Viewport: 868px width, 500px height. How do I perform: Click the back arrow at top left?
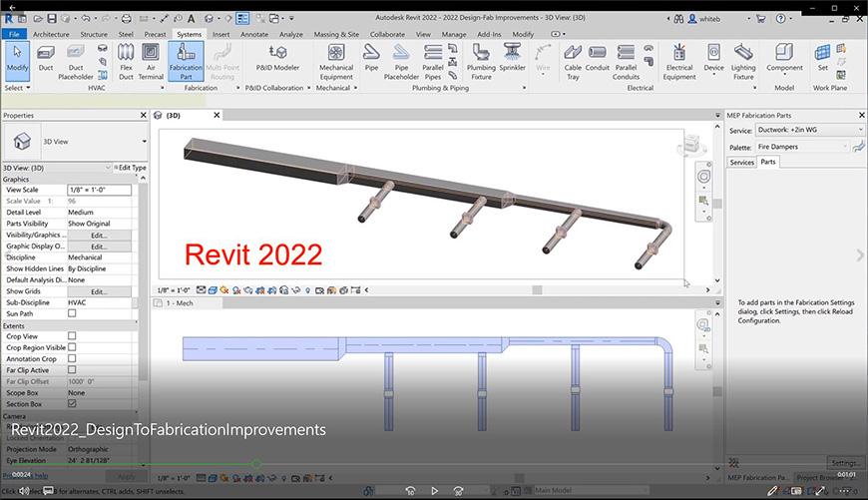tap(12, 7)
